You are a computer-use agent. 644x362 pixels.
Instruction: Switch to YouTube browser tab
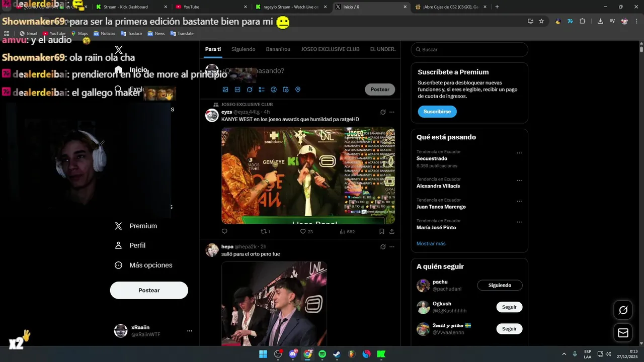point(211,7)
